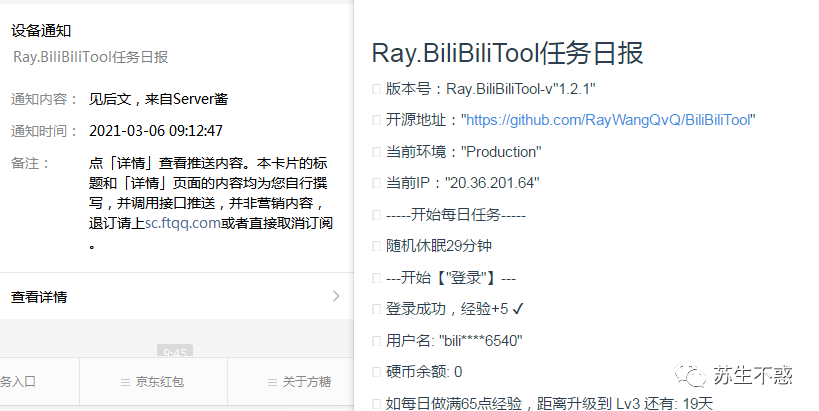Click the IP value "20.36.201.64"

coord(492,183)
